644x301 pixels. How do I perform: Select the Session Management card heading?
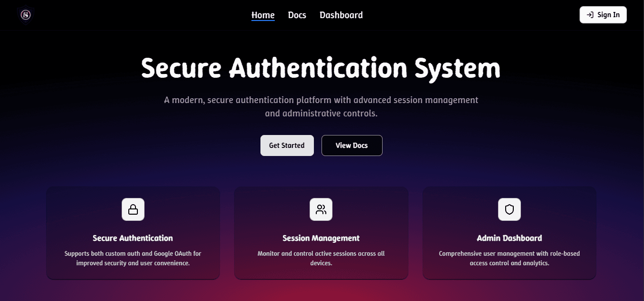tap(321, 238)
